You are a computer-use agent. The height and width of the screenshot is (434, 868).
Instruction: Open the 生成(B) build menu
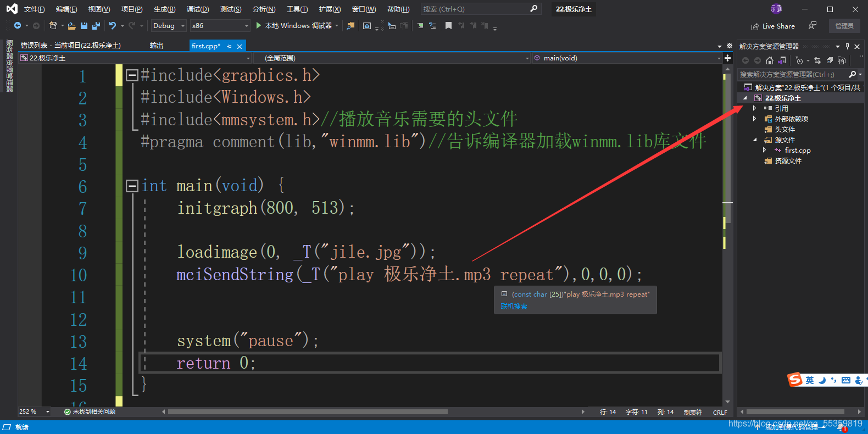click(x=164, y=9)
